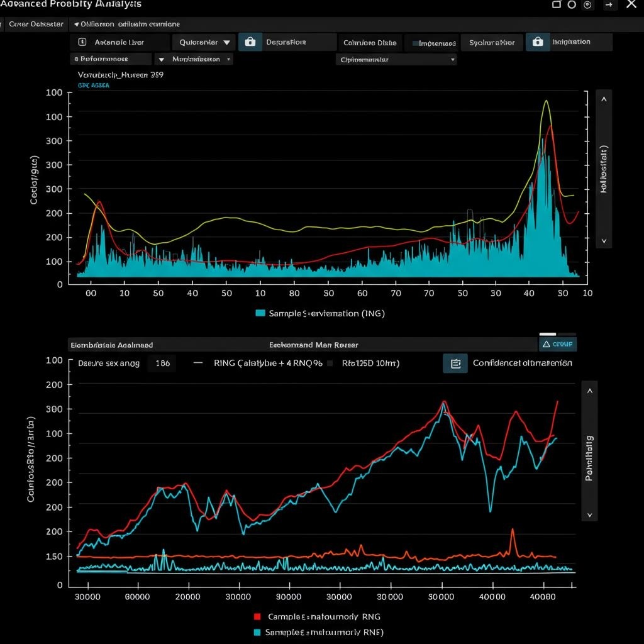Click the briefcase icon beside the Quorernier dropdown
The height and width of the screenshot is (644, 644).
pos(250,42)
